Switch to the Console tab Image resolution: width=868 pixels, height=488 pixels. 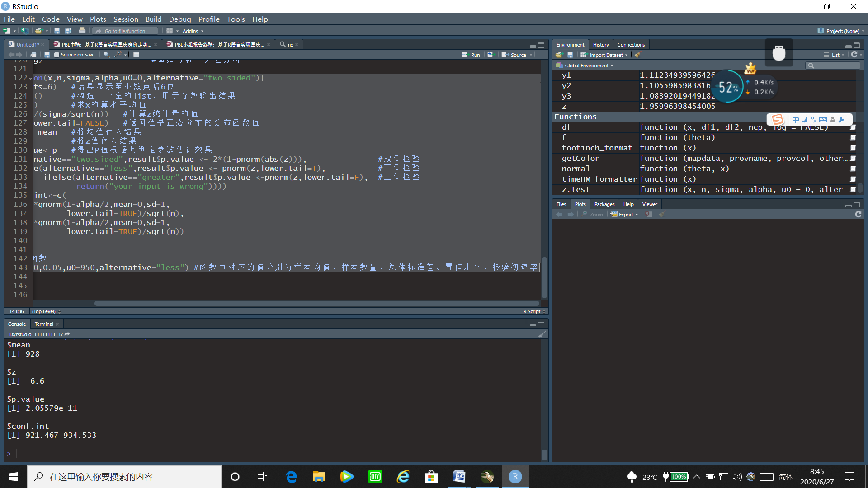coord(17,324)
